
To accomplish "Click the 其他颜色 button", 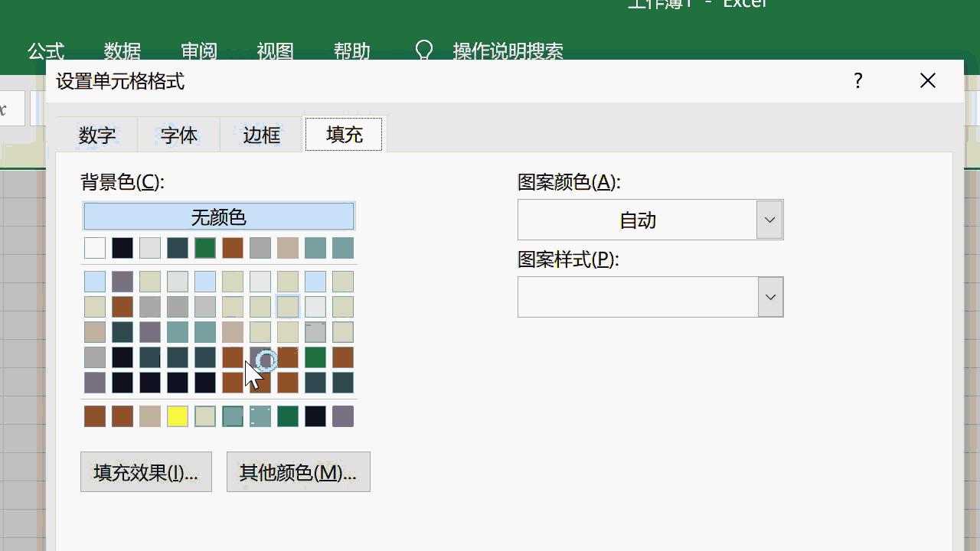I will tap(298, 471).
